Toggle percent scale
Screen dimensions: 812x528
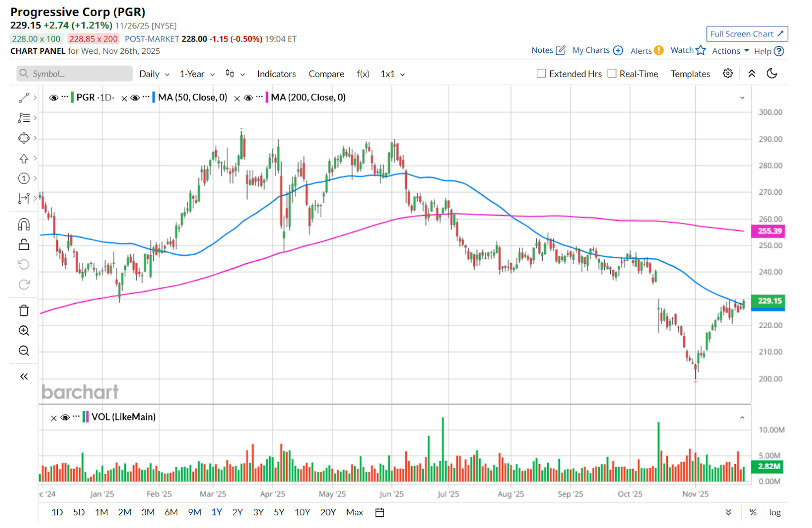tap(753, 512)
